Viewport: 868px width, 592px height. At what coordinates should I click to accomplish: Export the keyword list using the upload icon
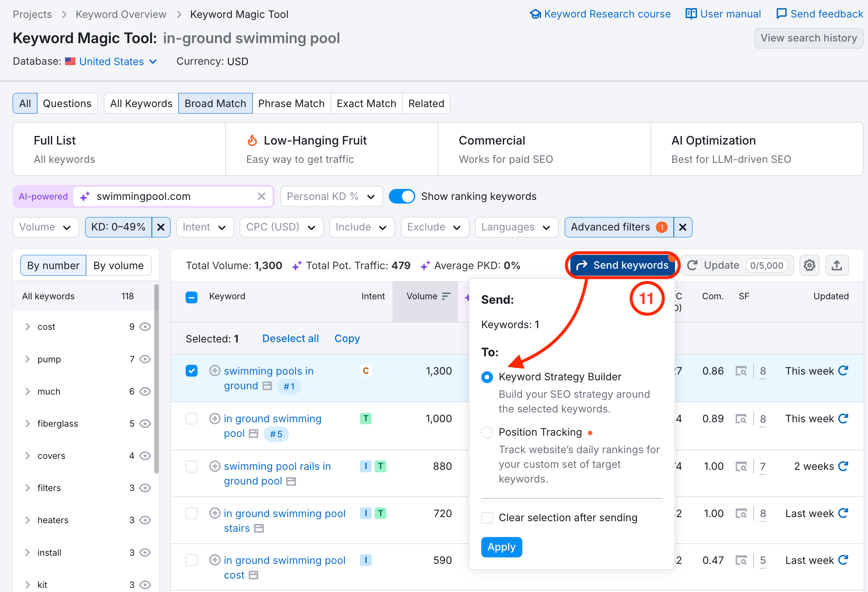click(837, 265)
